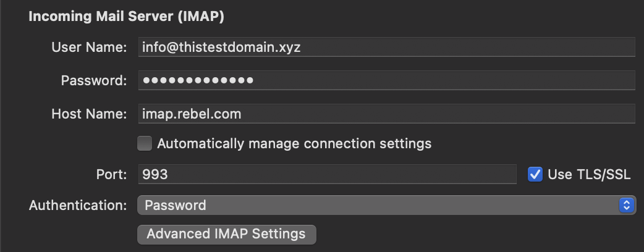
Task: Click the 993 port value
Action: coord(155,174)
